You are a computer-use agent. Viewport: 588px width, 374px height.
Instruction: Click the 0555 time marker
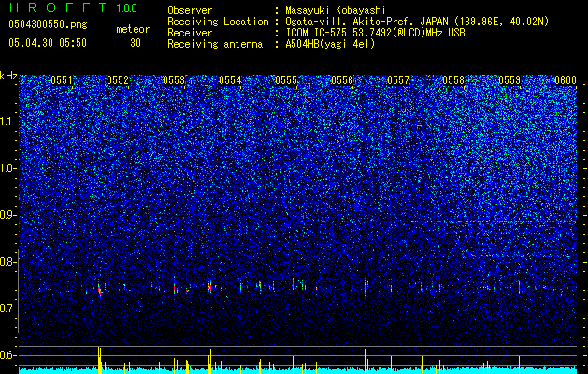286,80
